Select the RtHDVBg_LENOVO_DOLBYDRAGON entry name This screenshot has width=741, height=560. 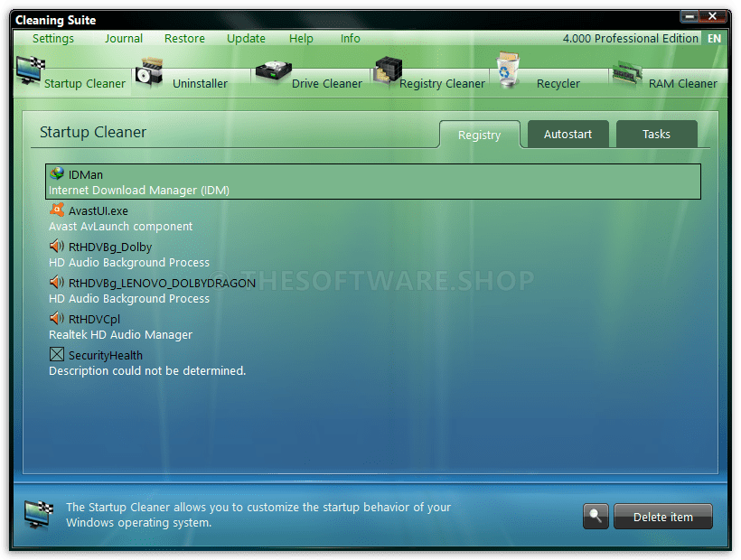click(x=162, y=283)
